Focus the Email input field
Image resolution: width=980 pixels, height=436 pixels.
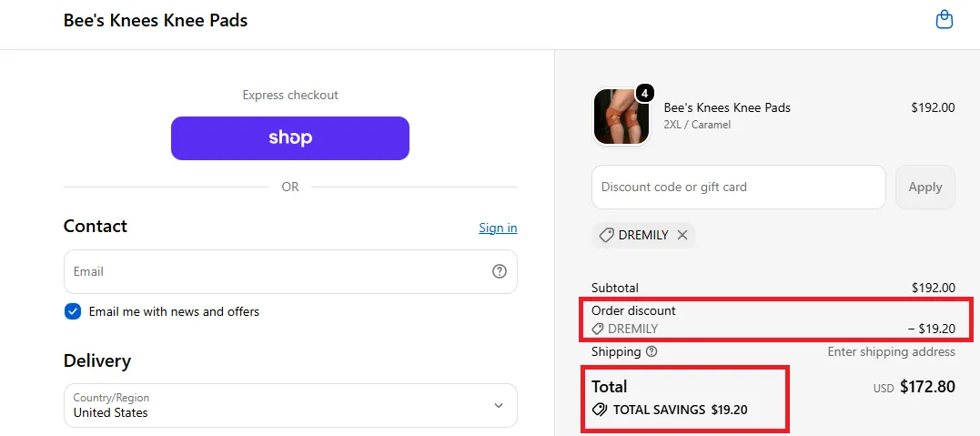tap(290, 271)
